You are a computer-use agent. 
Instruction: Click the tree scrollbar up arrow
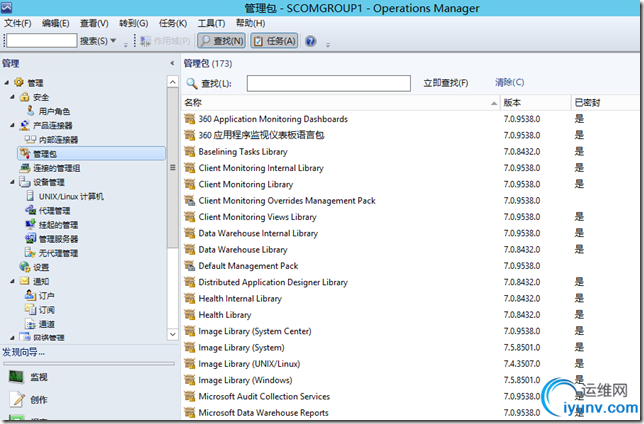pyautogui.click(x=173, y=82)
